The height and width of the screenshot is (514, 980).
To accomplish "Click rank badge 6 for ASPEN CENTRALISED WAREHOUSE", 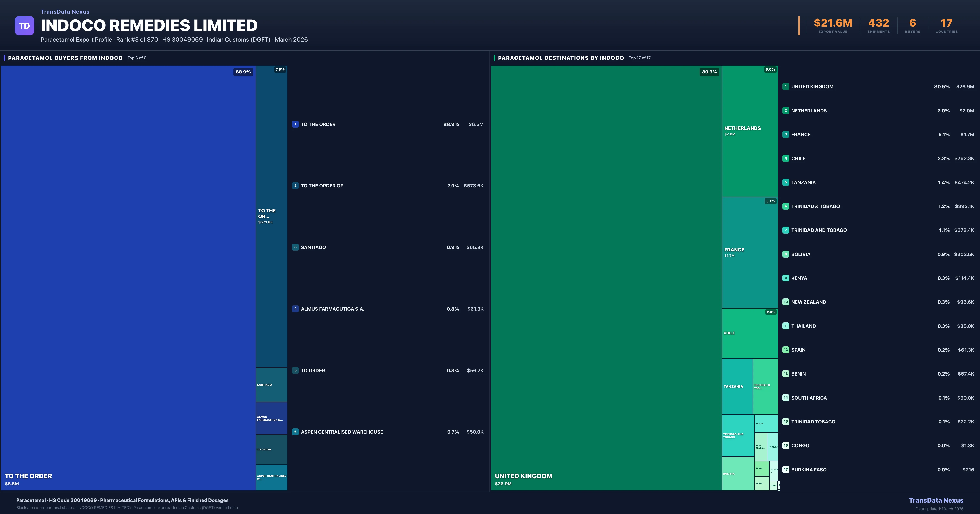I will click(295, 432).
